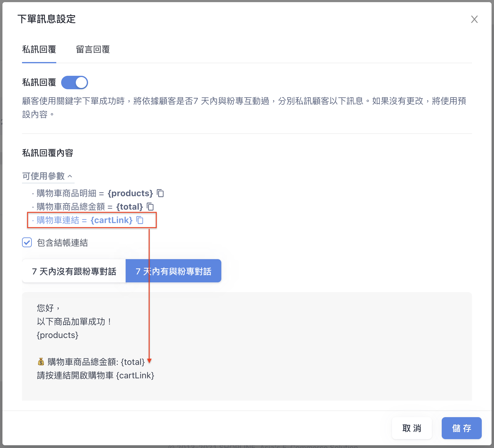Click the 儲存 button
The width and height of the screenshot is (494, 448).
point(462,428)
